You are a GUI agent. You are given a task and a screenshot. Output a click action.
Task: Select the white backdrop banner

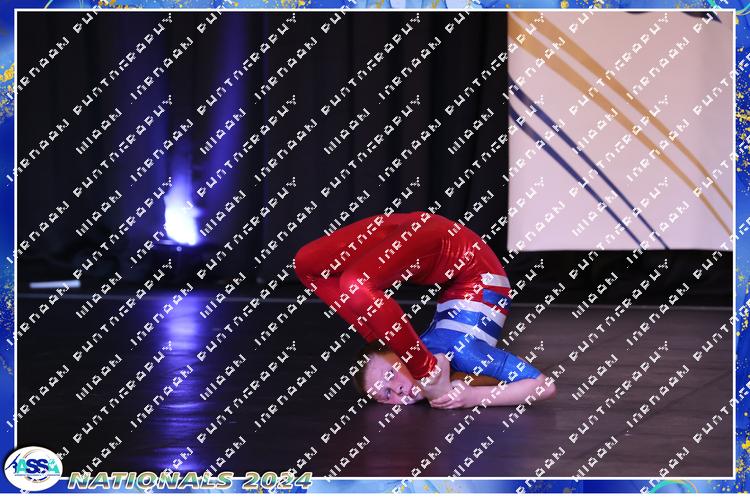point(620,130)
